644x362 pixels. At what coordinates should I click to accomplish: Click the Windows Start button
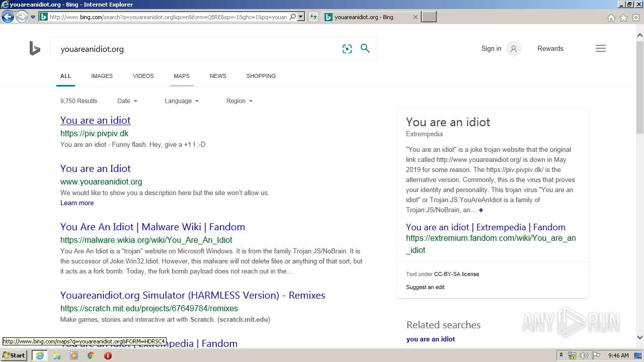(14, 355)
